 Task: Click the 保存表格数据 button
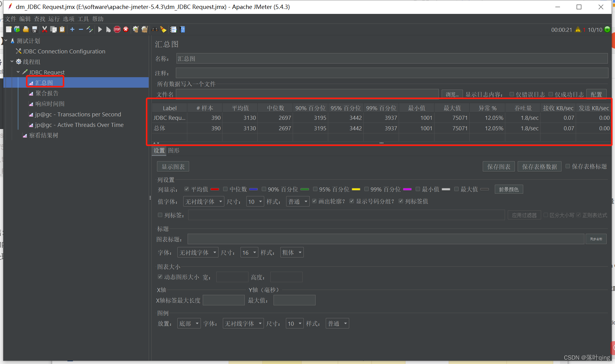(x=539, y=166)
